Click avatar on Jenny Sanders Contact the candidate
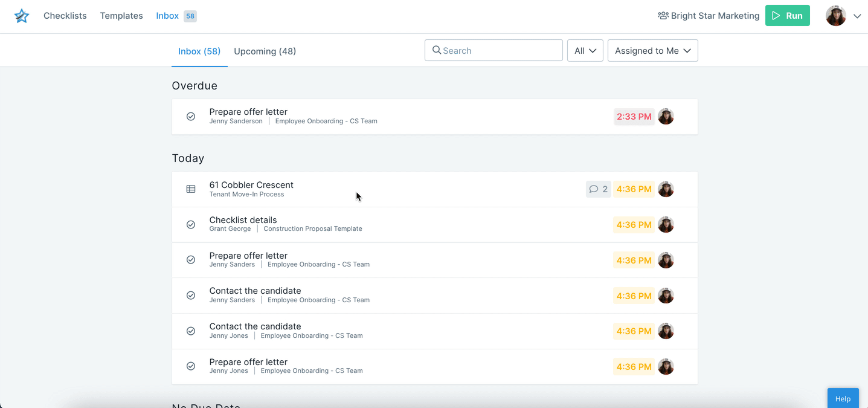 click(666, 296)
